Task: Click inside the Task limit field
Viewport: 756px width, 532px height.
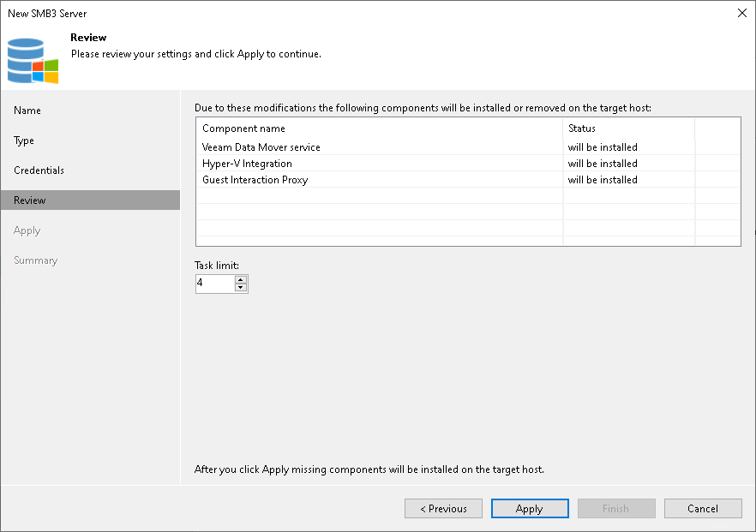Action: tap(215, 284)
